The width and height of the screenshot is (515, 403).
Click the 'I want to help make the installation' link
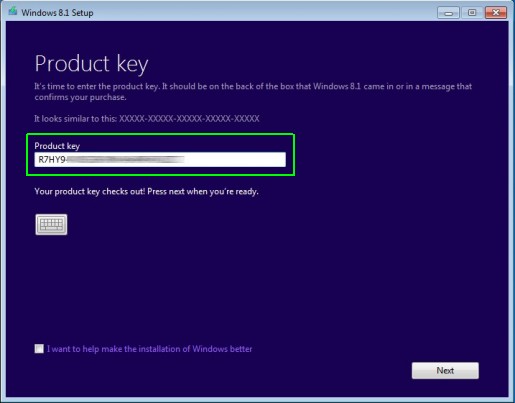coord(149,349)
